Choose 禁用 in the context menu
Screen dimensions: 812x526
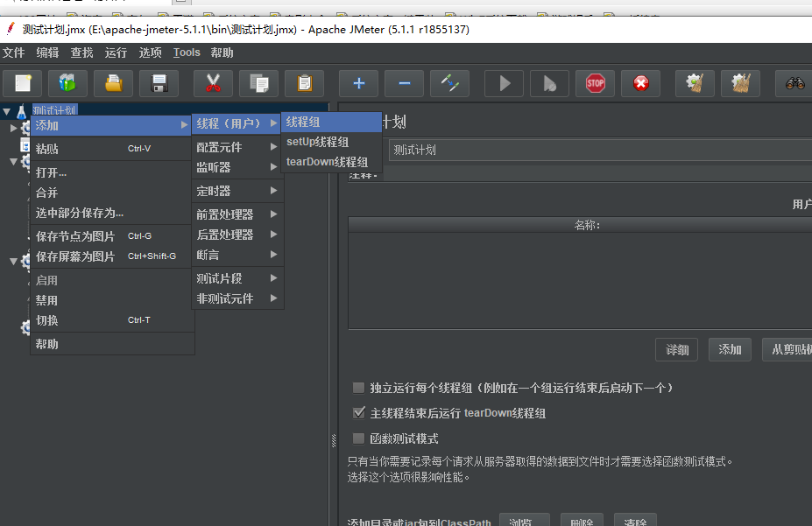click(111, 300)
